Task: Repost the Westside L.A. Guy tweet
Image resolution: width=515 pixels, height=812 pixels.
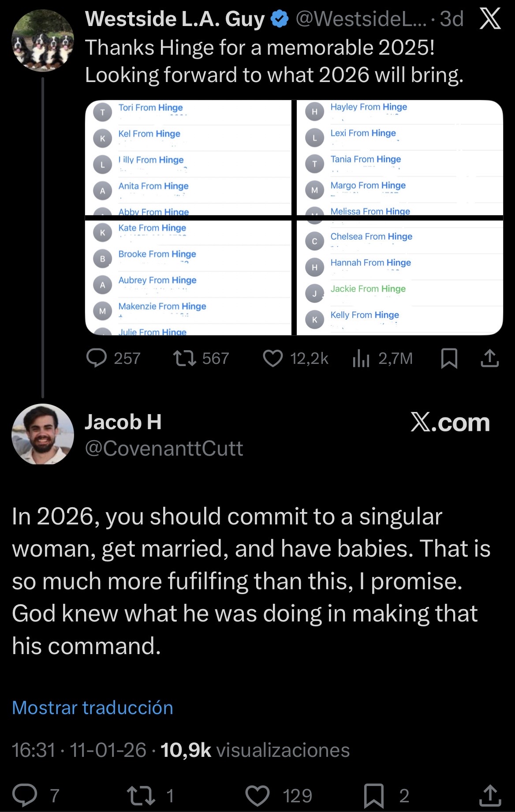Action: click(x=185, y=358)
